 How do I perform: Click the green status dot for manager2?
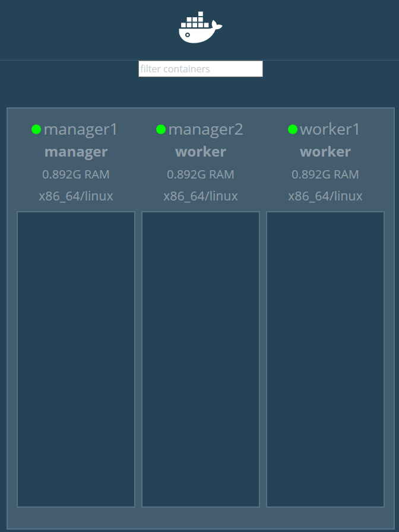[x=161, y=129]
